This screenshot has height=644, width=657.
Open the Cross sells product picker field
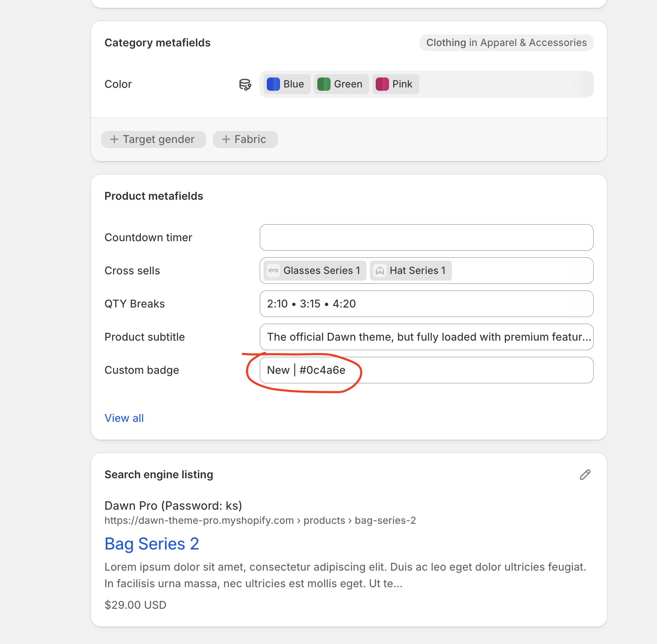coord(522,271)
